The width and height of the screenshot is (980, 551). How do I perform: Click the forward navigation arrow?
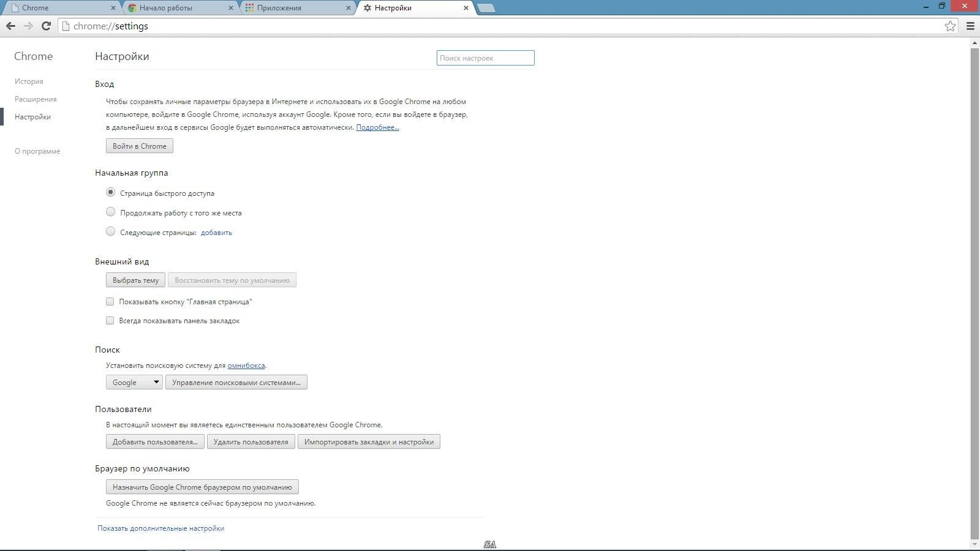[x=28, y=26]
